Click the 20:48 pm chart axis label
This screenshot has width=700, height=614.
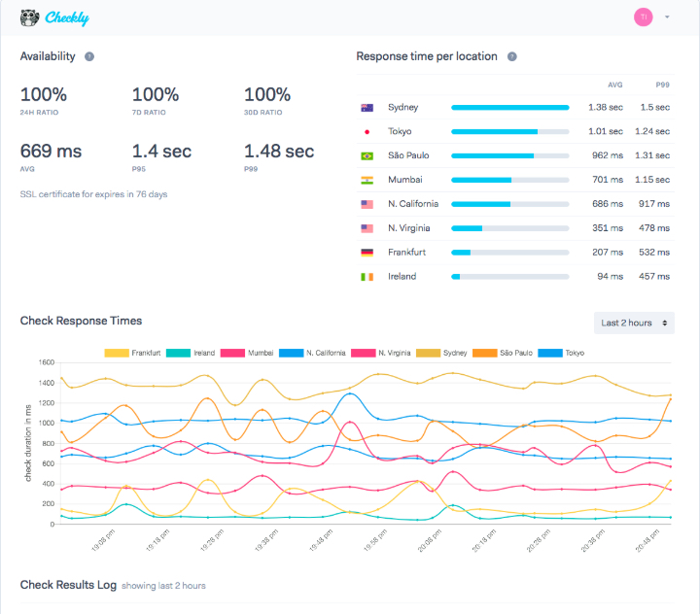coord(647,540)
